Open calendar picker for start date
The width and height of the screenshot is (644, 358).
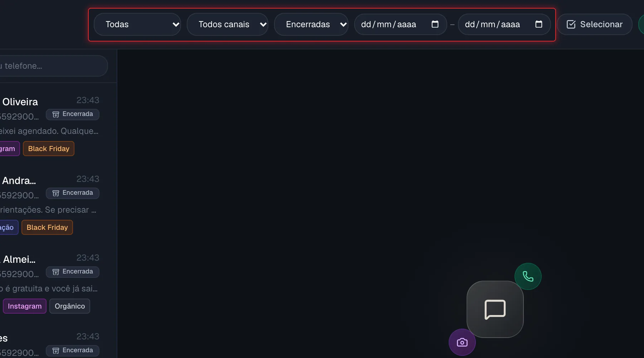[435, 24]
